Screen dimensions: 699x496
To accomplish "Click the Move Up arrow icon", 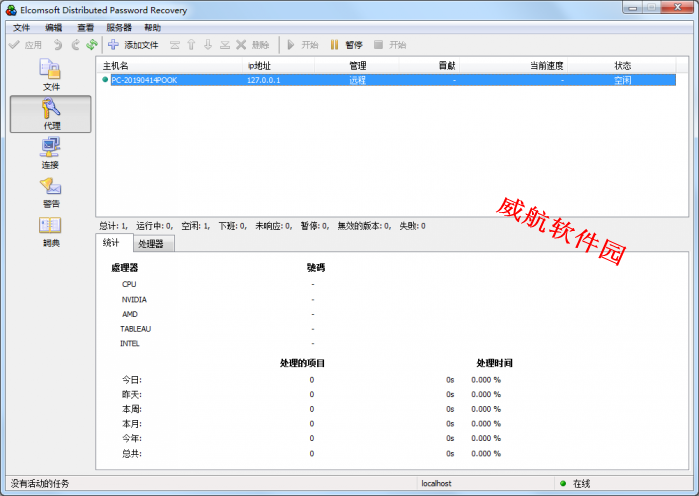I will coord(191,45).
